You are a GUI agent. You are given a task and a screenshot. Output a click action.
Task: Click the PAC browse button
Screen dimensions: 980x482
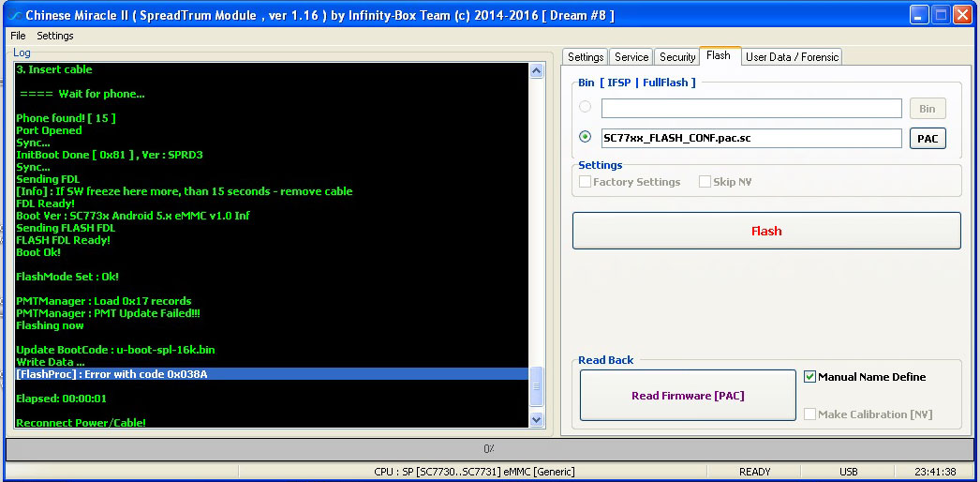928,139
